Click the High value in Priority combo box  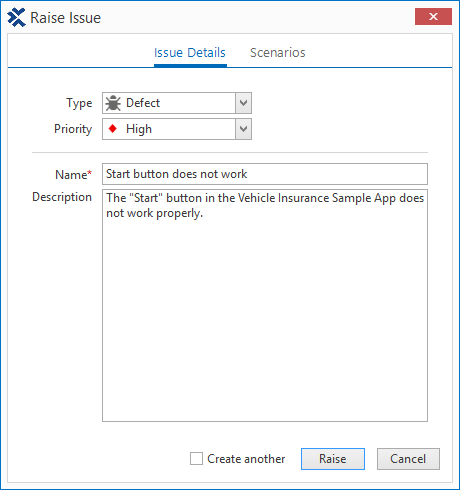click(x=139, y=129)
